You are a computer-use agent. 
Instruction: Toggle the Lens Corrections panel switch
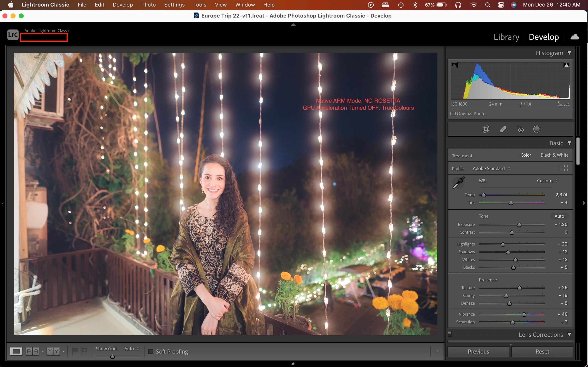pos(450,334)
